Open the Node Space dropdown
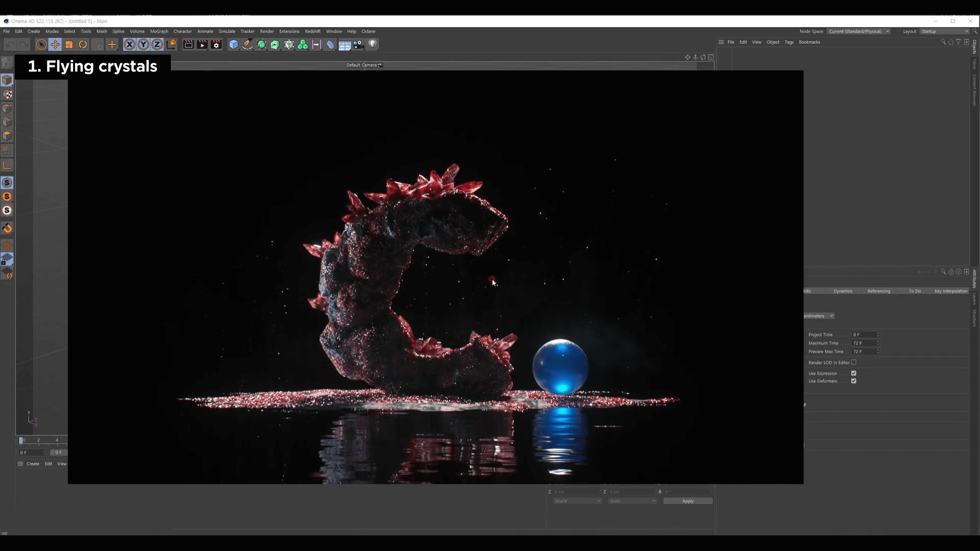This screenshot has height=551, width=980. [859, 32]
